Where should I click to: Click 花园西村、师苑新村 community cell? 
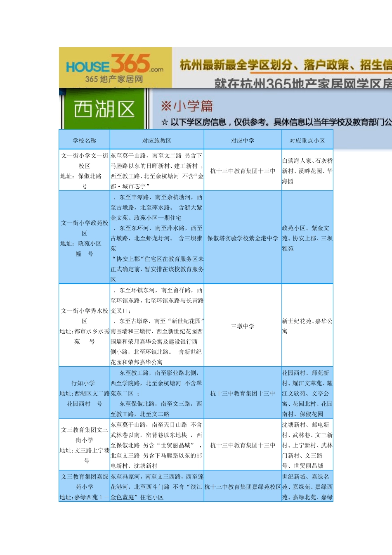click(307, 393)
